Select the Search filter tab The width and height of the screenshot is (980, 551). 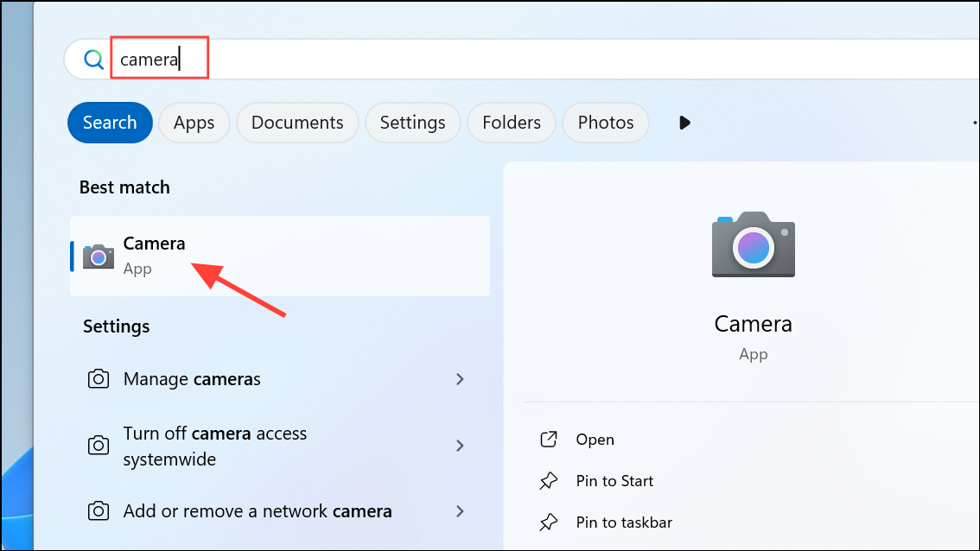(110, 123)
